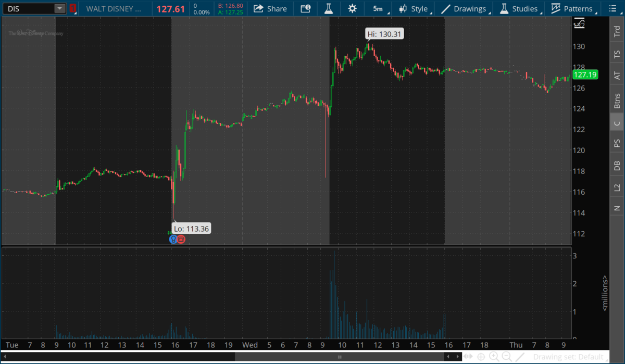
Task: Open the chart alert folder icon
Action: (x=305, y=8)
